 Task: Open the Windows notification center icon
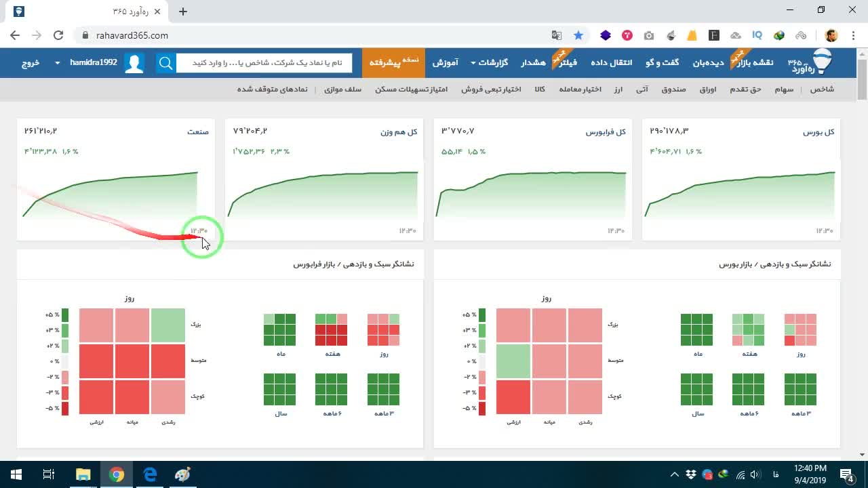tap(848, 474)
